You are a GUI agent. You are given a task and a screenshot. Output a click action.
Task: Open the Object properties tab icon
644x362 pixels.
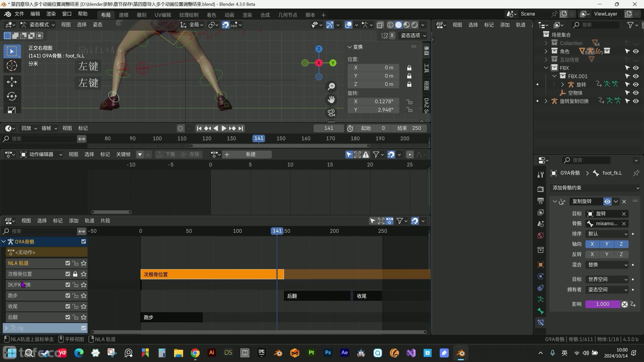tap(541, 264)
